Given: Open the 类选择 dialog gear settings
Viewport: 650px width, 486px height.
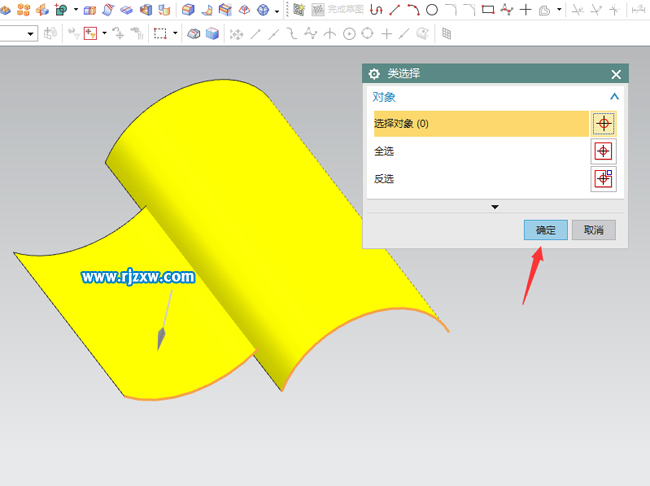Looking at the screenshot, I should [x=374, y=74].
